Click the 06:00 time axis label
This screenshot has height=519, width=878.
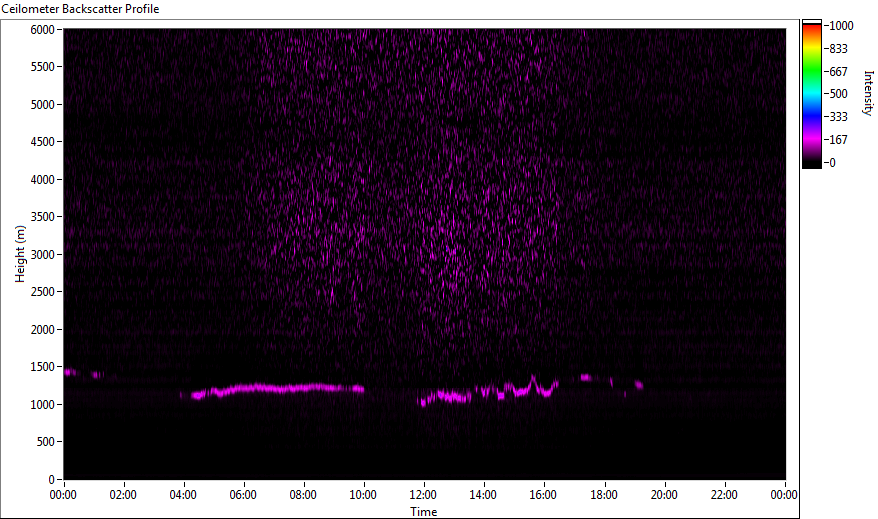(x=243, y=495)
